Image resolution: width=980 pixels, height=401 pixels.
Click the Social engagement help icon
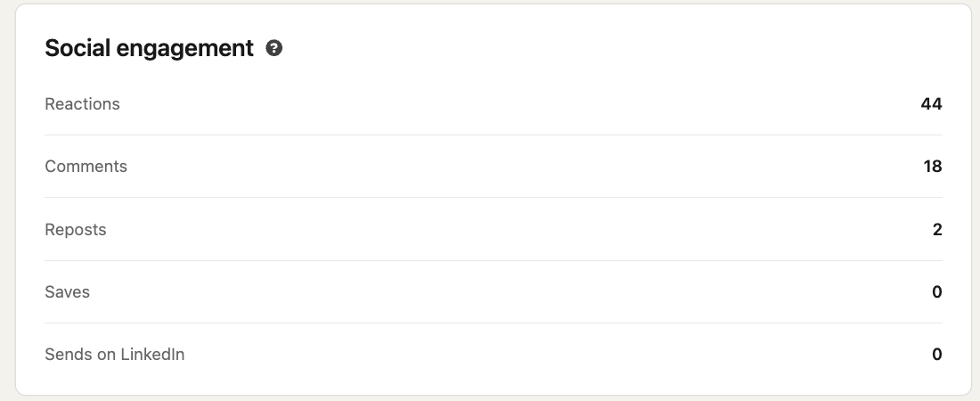[x=274, y=49]
